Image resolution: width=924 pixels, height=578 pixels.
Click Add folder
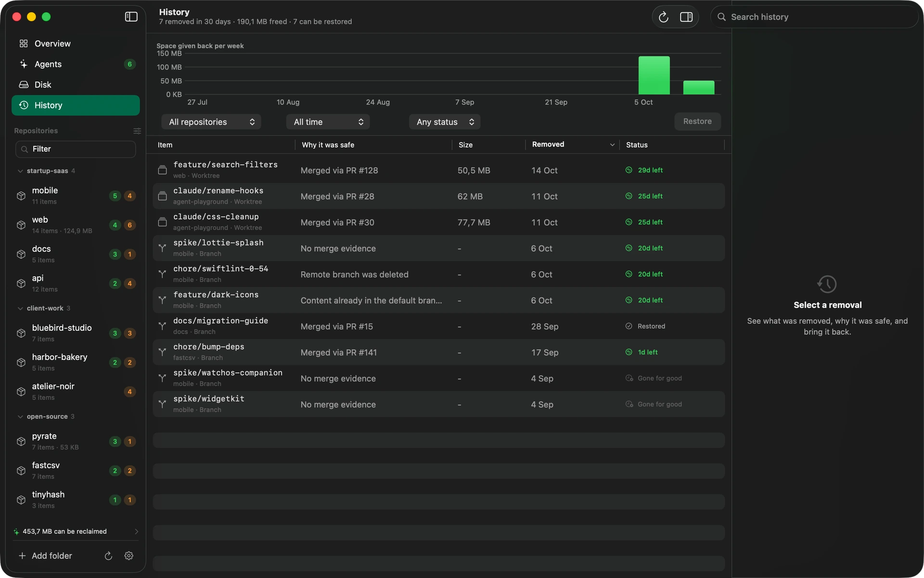[x=46, y=555]
